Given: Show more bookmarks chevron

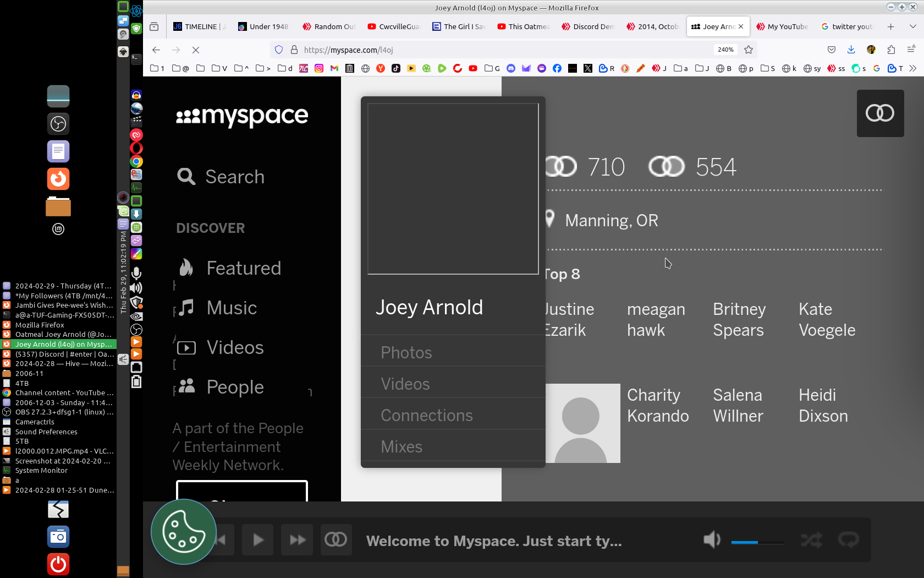Looking at the screenshot, I should pos(913,68).
